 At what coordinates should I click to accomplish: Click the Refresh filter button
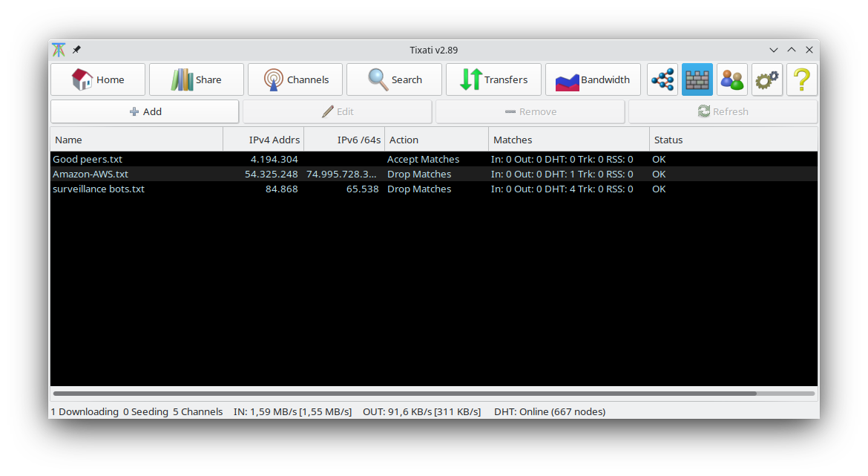tap(723, 111)
